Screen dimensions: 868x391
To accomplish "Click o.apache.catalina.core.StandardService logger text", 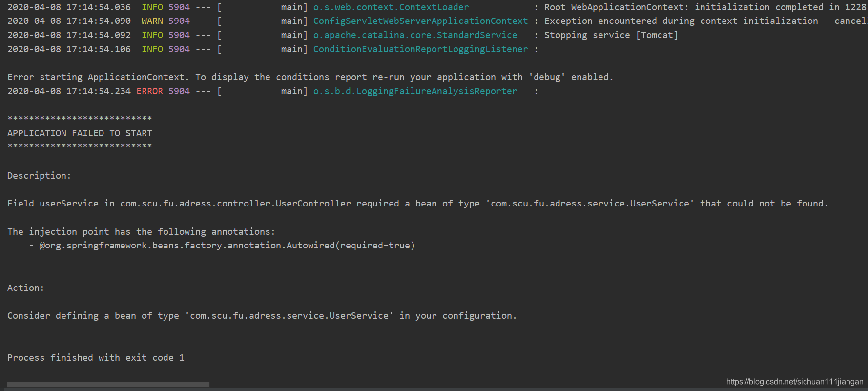I will tap(415, 35).
